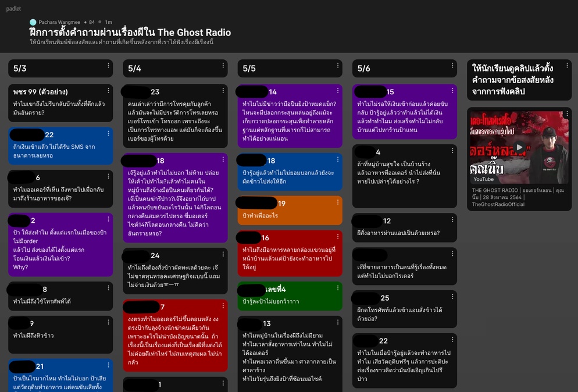Open three-dot menu on purple card ending 'Why?'

(108, 219)
